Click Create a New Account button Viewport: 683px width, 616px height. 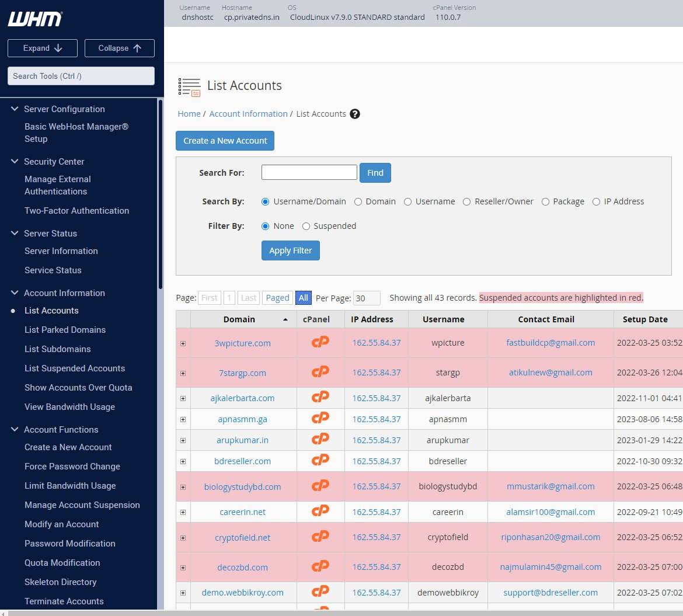[225, 141]
